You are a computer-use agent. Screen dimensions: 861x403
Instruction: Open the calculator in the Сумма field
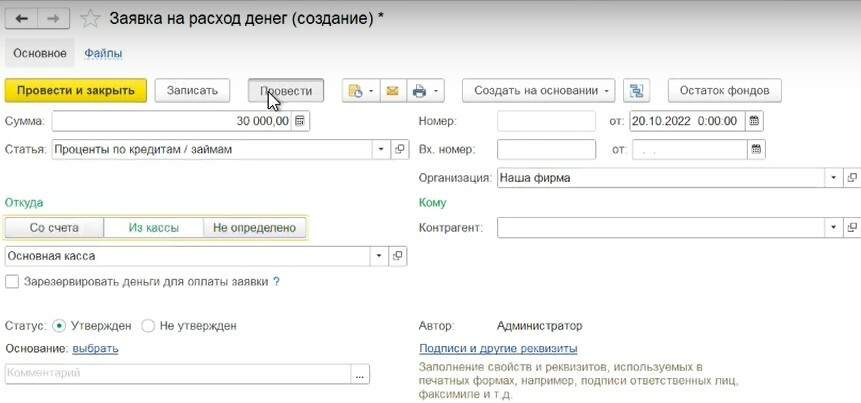pos(301,121)
